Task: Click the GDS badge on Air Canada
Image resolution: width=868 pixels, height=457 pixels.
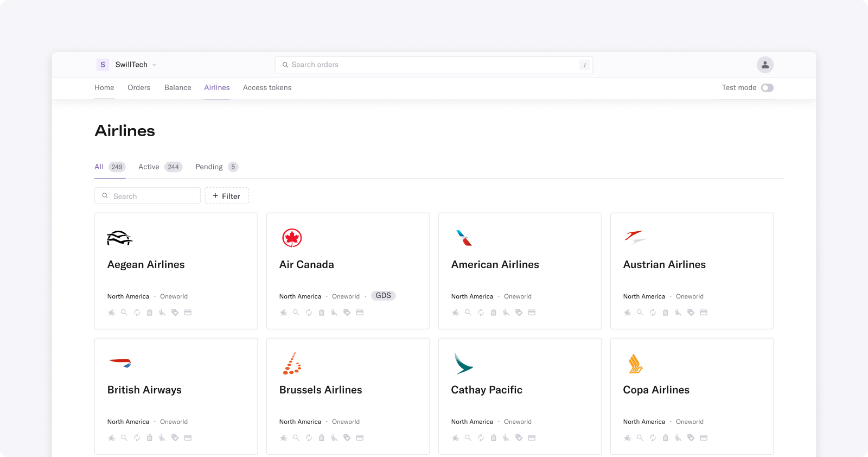Action: tap(384, 296)
